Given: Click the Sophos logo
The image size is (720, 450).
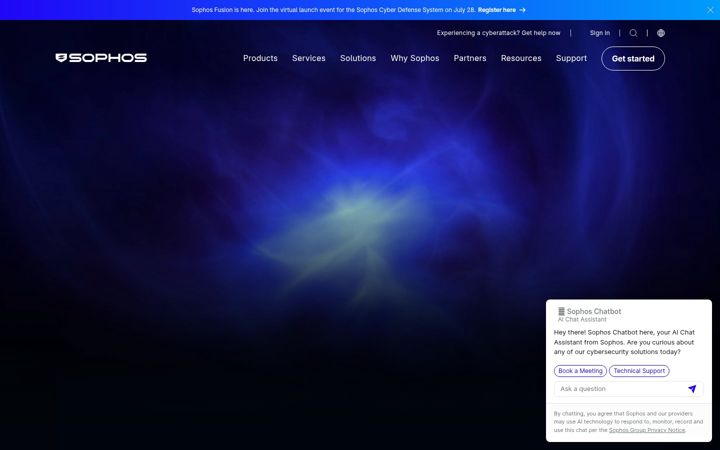Looking at the screenshot, I should coord(101,58).
